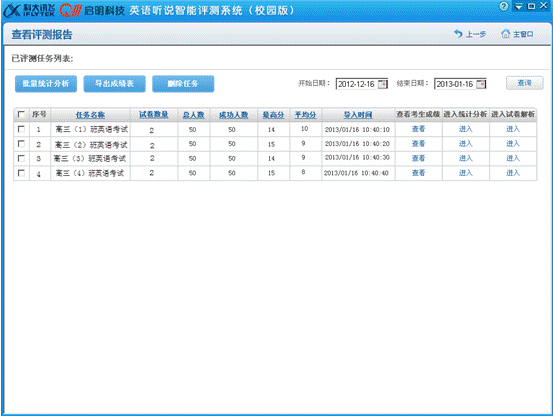Click the 查询 search button
The height and width of the screenshot is (416, 553).
(524, 83)
